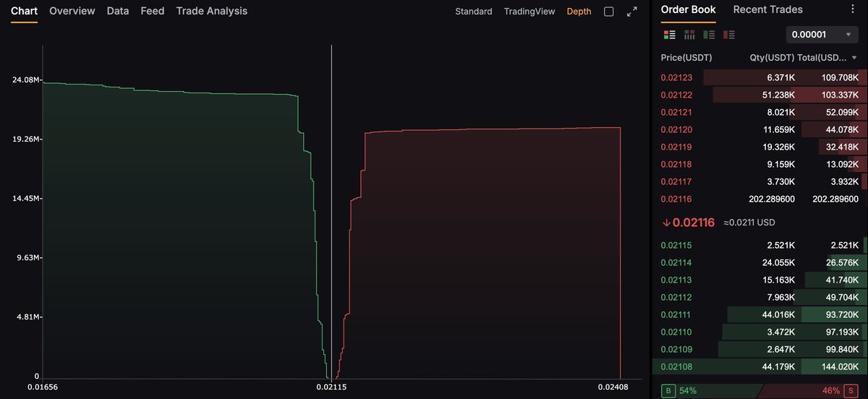Select ask price 0.02122 row
The width and height of the screenshot is (868, 399).
760,95
